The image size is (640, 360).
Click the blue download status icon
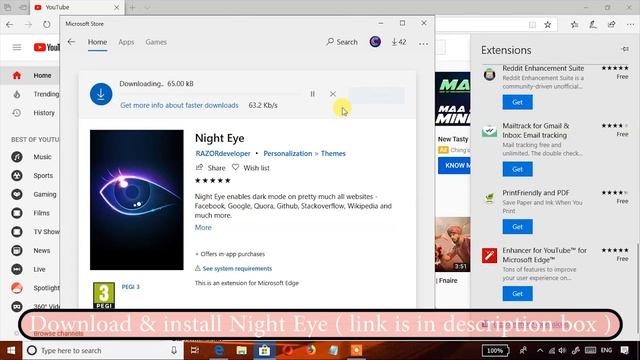pyautogui.click(x=101, y=94)
